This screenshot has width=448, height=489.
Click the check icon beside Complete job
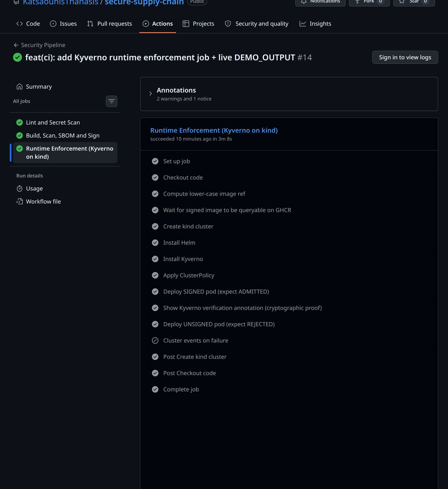pos(155,389)
